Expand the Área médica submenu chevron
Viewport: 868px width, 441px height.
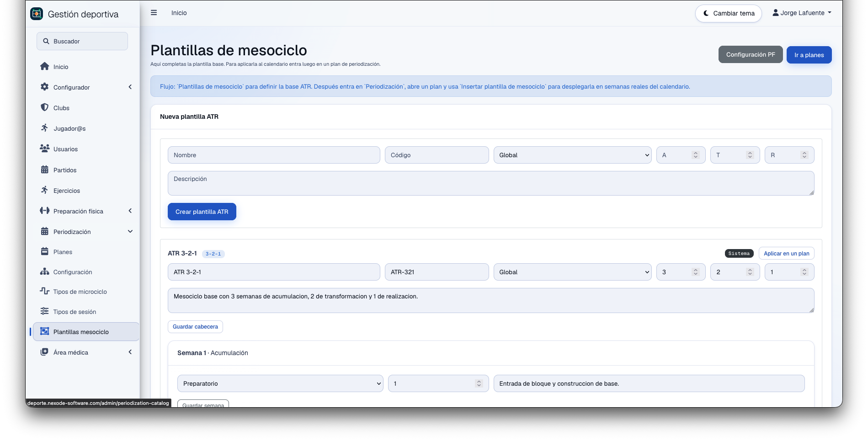(x=130, y=352)
